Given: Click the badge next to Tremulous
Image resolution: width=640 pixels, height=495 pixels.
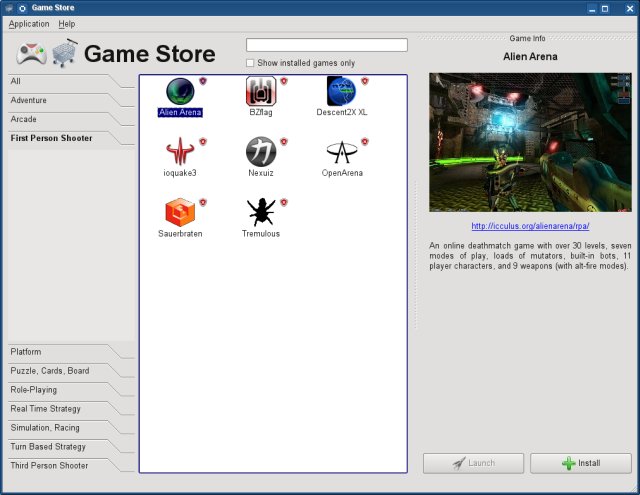Looking at the screenshot, I should pyautogui.click(x=284, y=202).
